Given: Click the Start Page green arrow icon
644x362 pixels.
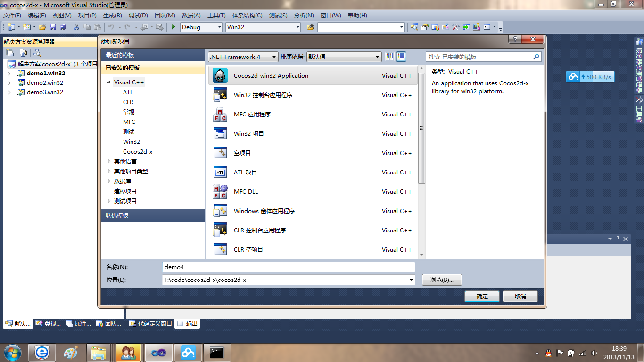Looking at the screenshot, I should click(x=466, y=27).
